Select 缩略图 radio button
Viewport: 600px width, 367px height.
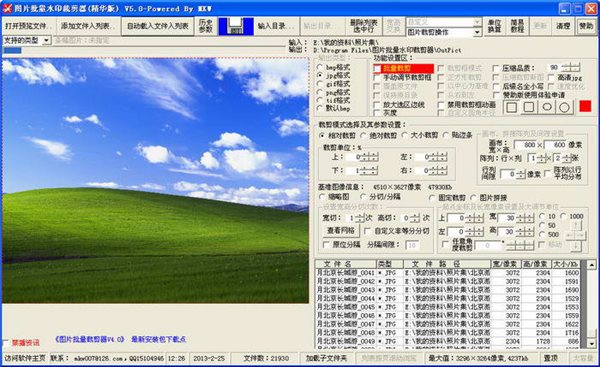click(x=322, y=197)
